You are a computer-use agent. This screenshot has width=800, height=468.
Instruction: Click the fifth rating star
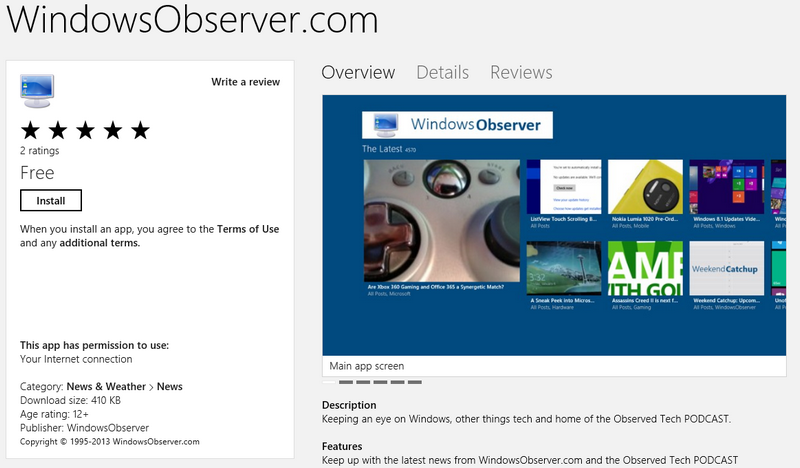pyautogui.click(x=139, y=130)
